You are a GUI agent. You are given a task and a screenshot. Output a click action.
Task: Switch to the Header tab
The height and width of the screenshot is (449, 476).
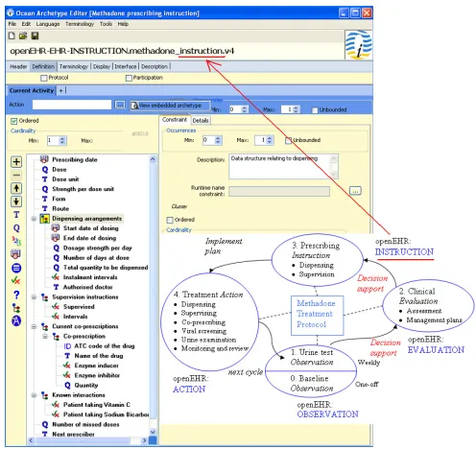[18, 66]
